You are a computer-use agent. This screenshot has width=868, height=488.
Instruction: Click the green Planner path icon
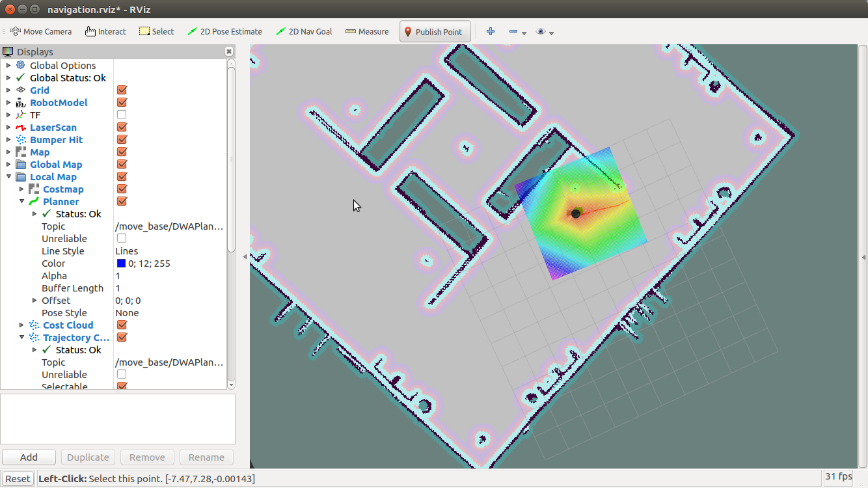[x=34, y=201]
